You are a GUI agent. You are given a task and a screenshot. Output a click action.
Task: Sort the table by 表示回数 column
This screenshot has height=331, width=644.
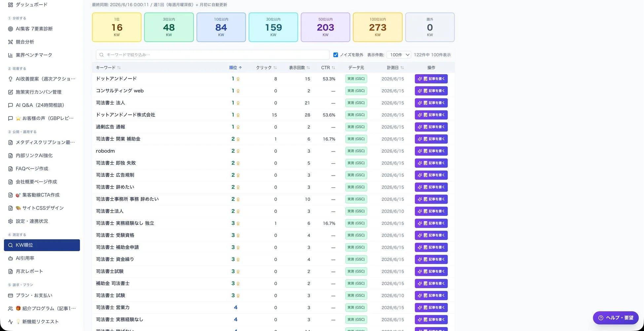click(x=300, y=68)
